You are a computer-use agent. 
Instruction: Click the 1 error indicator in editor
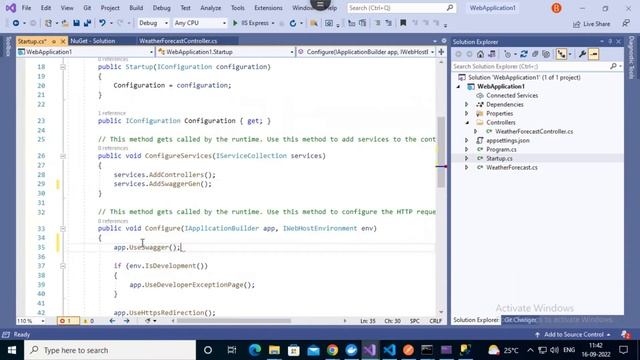click(68, 321)
